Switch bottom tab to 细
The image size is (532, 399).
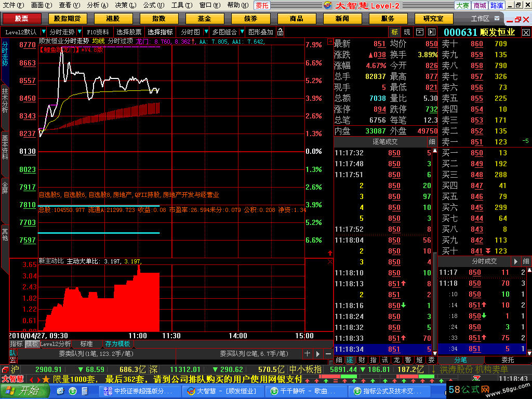coord(339,360)
